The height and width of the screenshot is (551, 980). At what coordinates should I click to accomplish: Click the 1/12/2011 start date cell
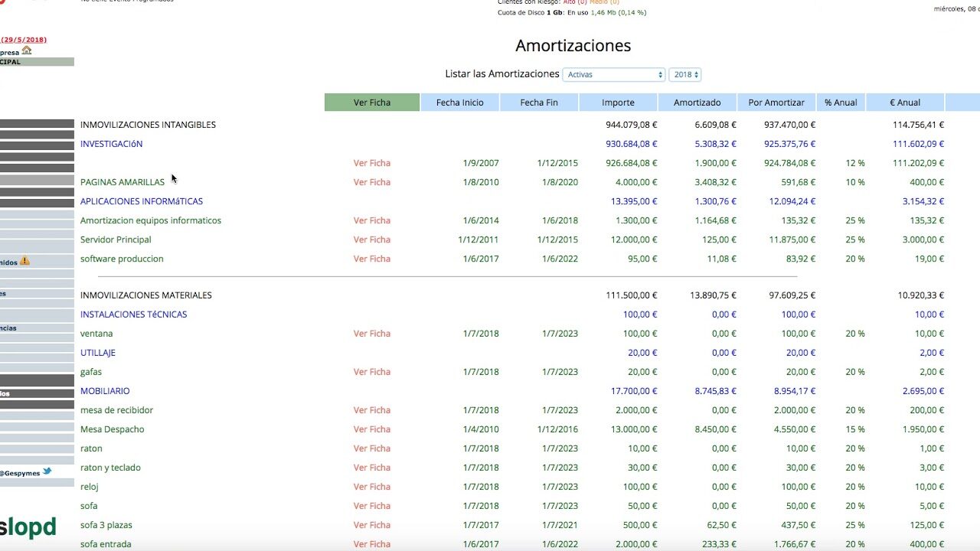click(479, 240)
